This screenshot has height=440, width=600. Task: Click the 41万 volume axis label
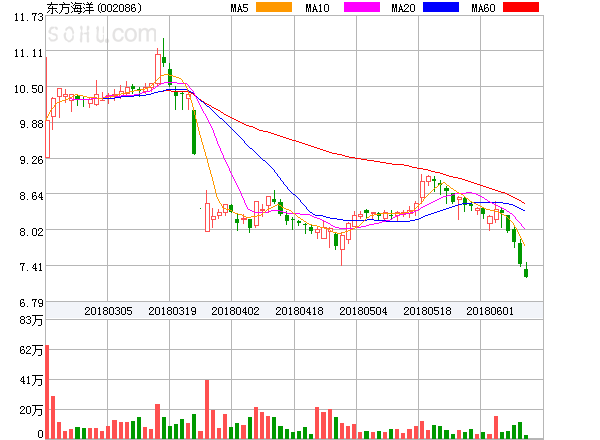pyautogui.click(x=31, y=380)
